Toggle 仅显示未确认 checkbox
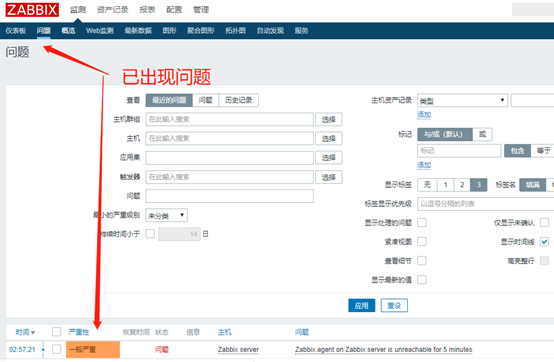The width and height of the screenshot is (554, 362). 544,222
